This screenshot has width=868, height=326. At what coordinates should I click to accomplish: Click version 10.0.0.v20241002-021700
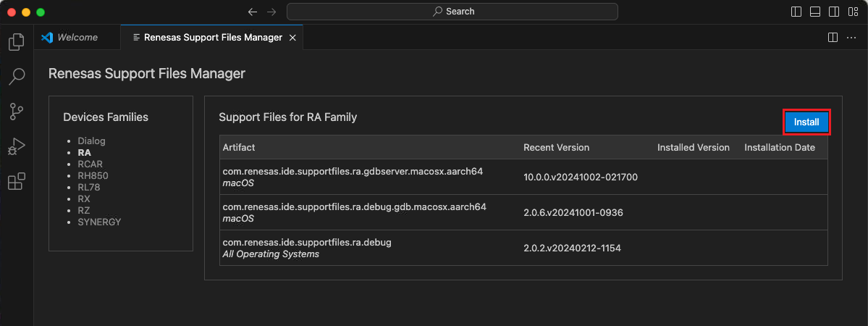[581, 177]
